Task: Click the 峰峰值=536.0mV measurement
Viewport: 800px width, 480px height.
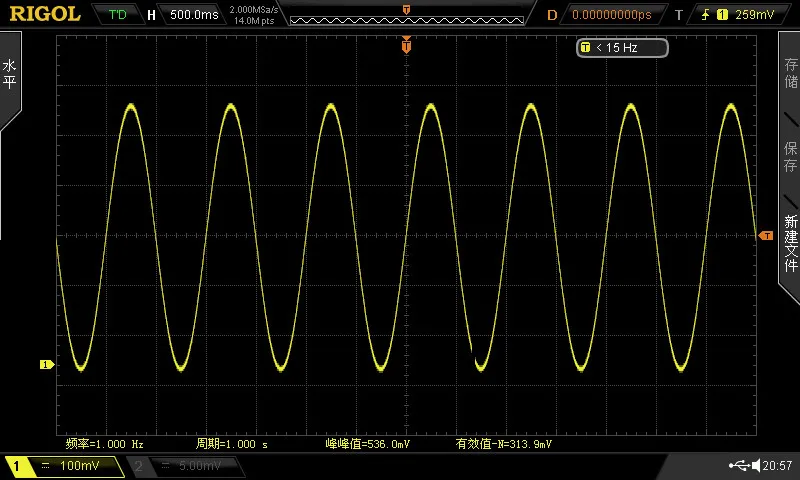Action: (367, 444)
